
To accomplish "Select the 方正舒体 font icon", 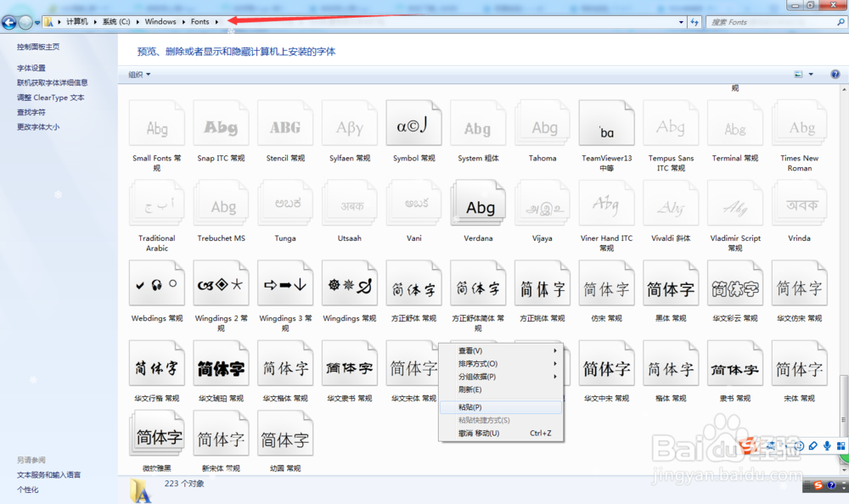I will [413, 283].
